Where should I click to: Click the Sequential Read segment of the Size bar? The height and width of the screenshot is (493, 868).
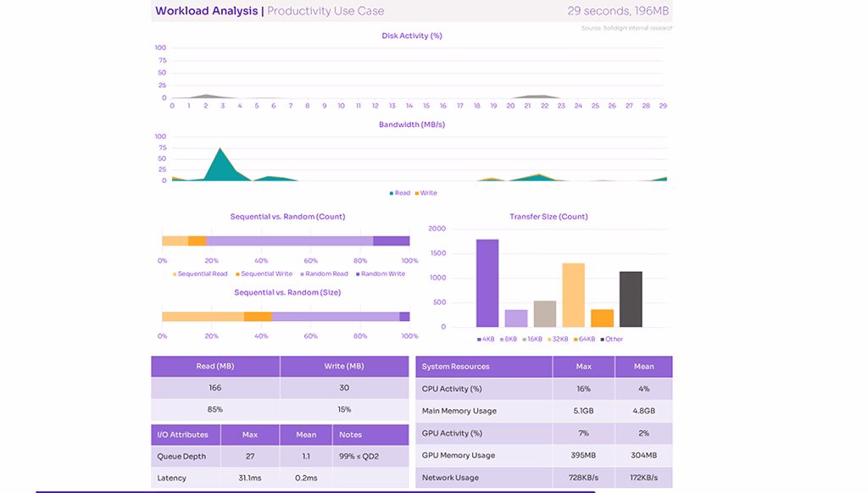tap(203, 317)
